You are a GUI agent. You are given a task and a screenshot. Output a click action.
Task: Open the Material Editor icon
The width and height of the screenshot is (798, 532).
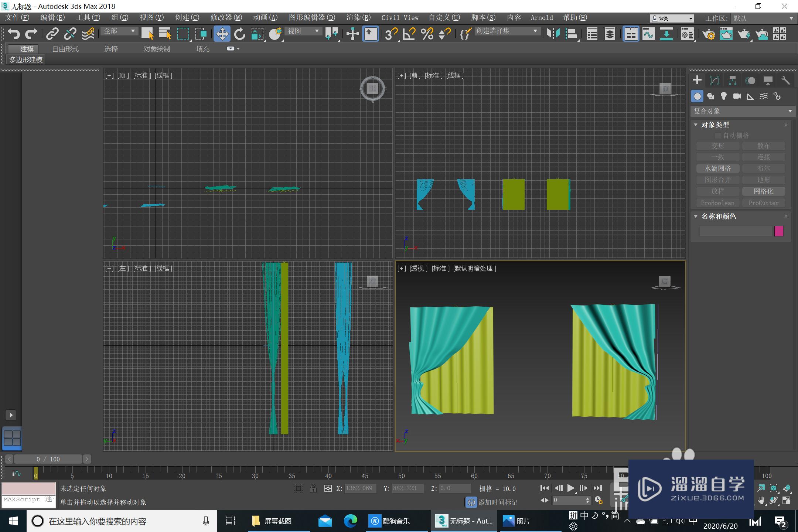pyautogui.click(x=688, y=34)
